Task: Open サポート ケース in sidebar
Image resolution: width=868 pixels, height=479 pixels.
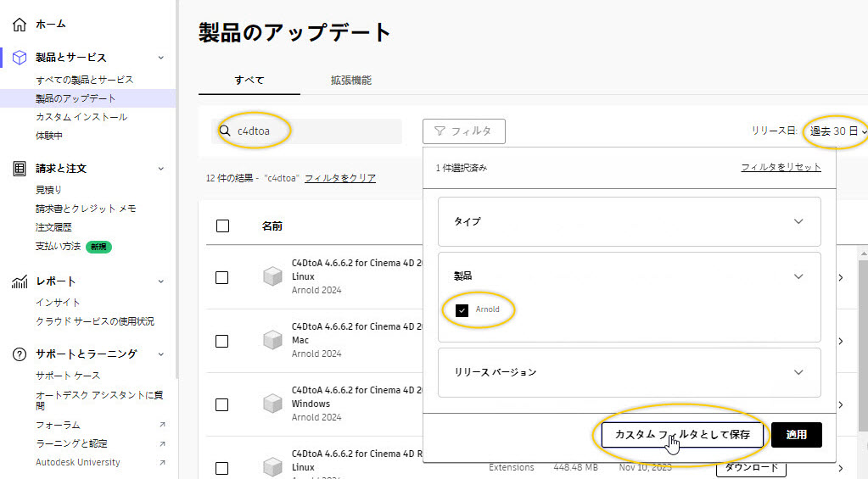Action: coord(68,376)
